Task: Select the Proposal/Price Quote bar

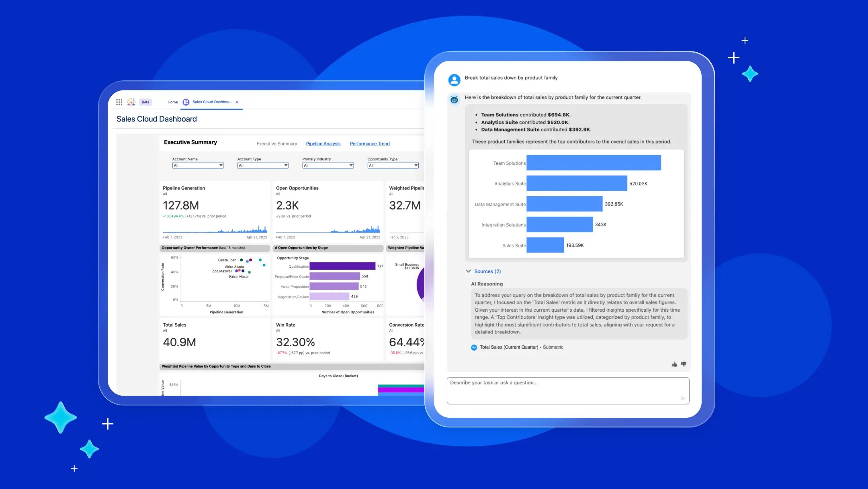Action: [335, 276]
